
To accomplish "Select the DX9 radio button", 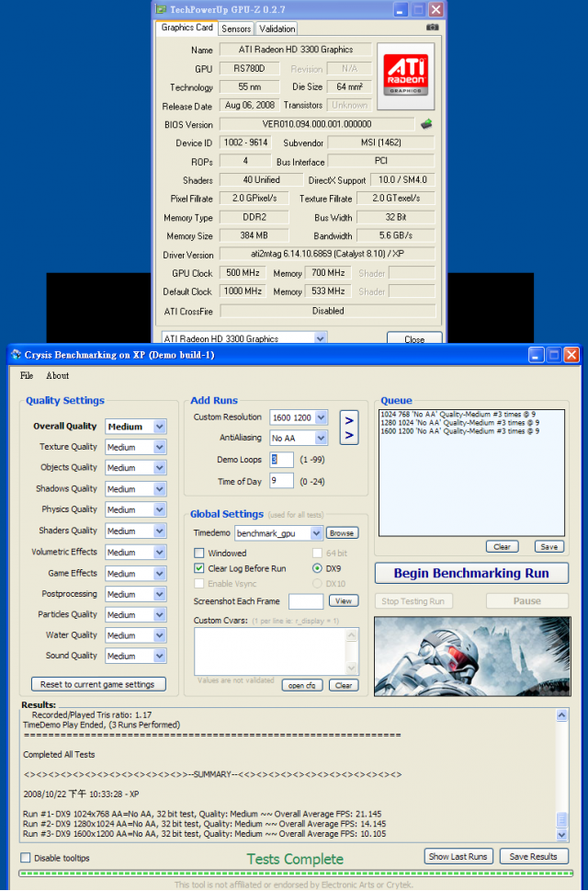I will 317,568.
